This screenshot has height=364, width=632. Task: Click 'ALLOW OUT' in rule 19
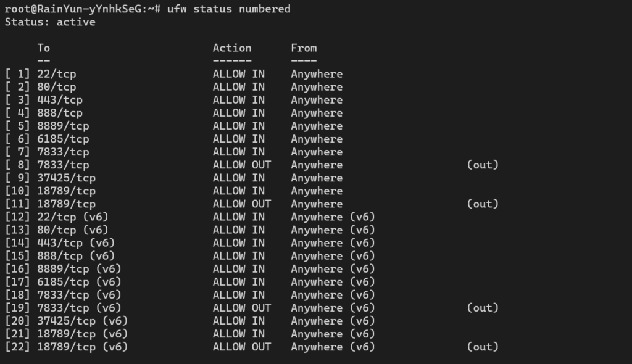tap(242, 308)
